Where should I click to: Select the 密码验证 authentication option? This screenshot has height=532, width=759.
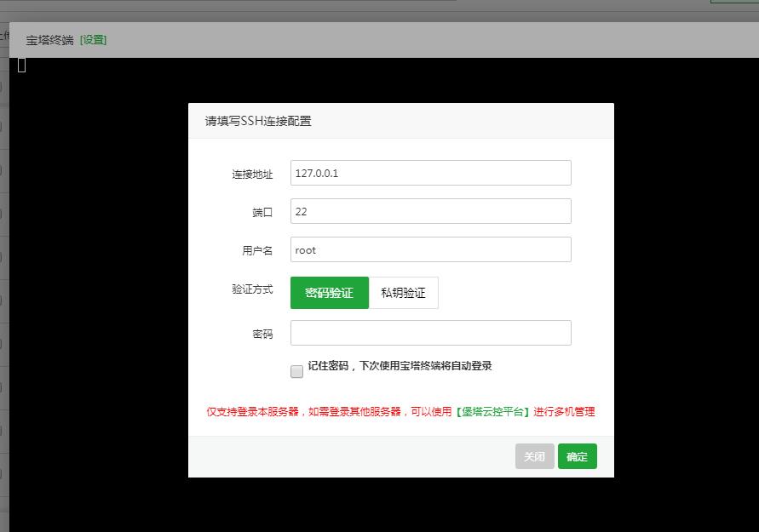329,293
